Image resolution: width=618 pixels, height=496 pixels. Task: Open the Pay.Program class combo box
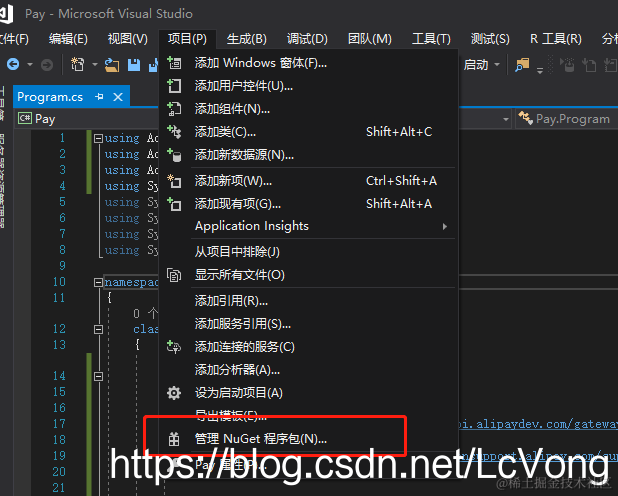[x=567, y=119]
